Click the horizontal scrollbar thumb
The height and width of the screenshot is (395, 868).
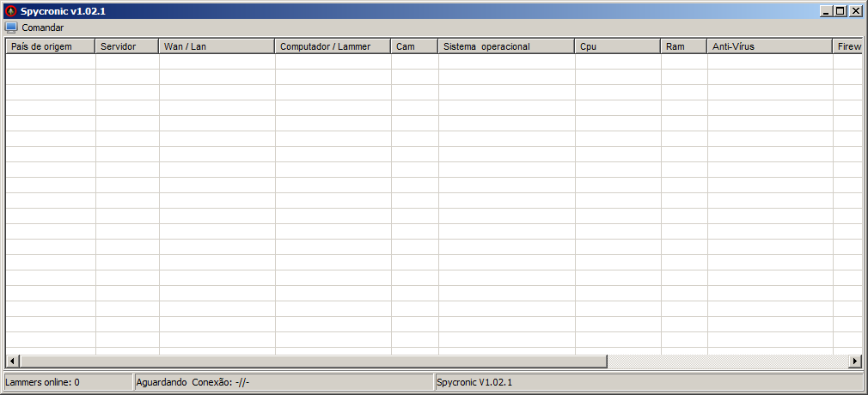pos(313,362)
